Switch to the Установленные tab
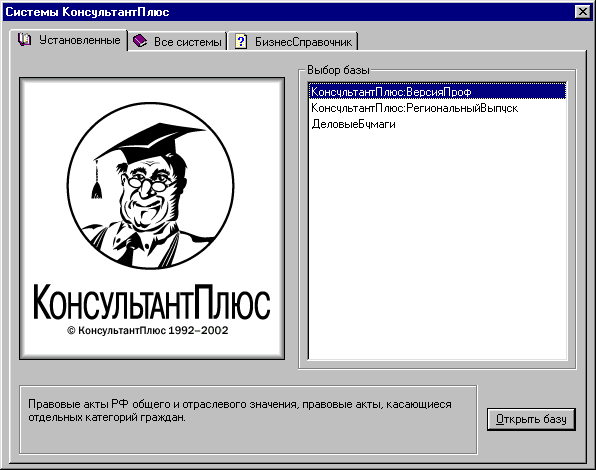The height and width of the screenshot is (470, 596). tap(68, 40)
